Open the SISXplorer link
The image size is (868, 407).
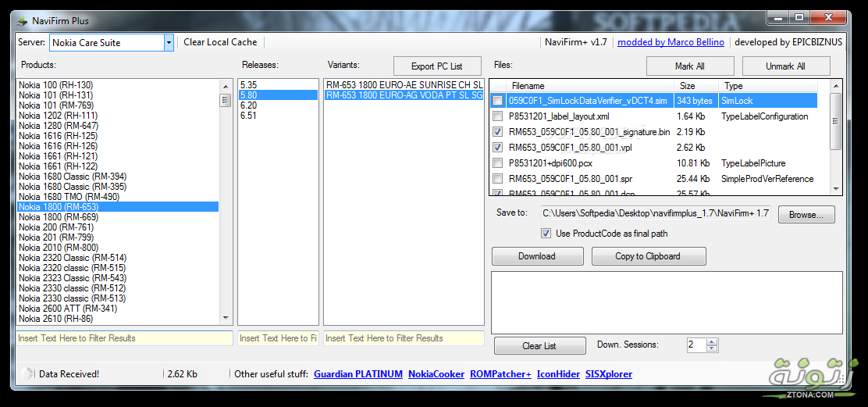point(608,373)
